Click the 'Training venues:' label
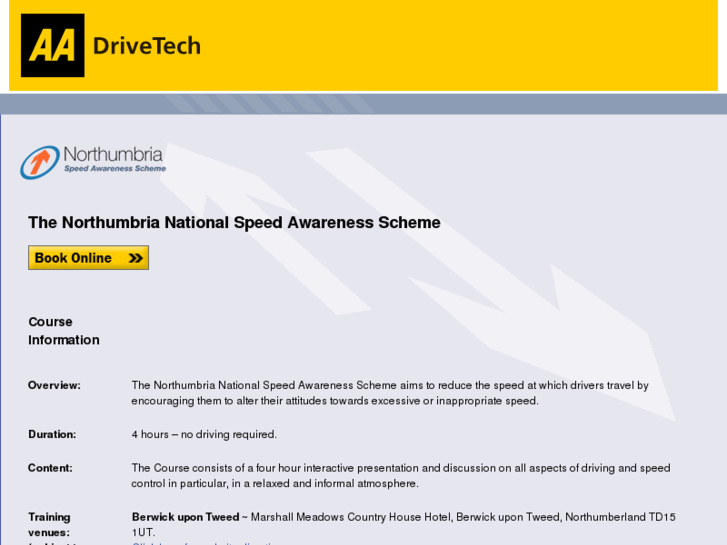Viewport: 727px width, 545px height. [49, 525]
